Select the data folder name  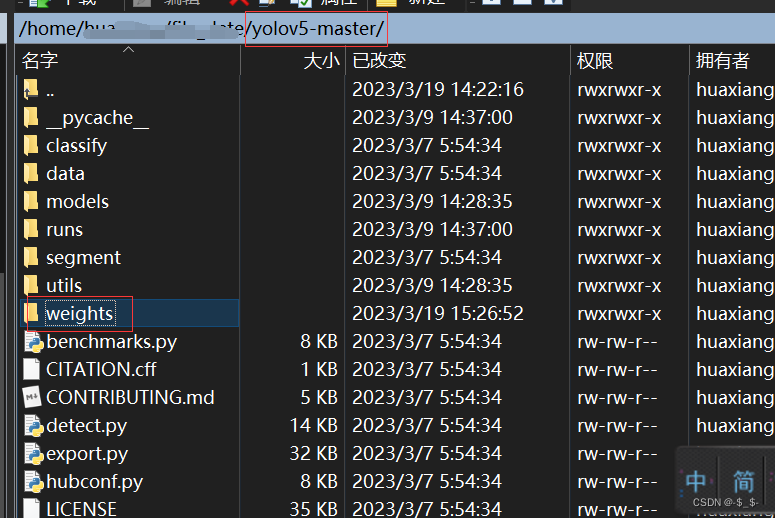tap(65, 174)
